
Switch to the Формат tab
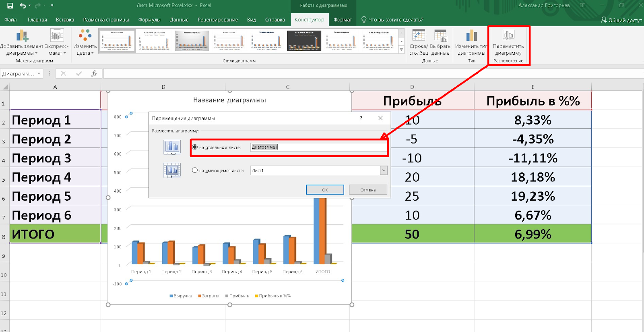342,20
